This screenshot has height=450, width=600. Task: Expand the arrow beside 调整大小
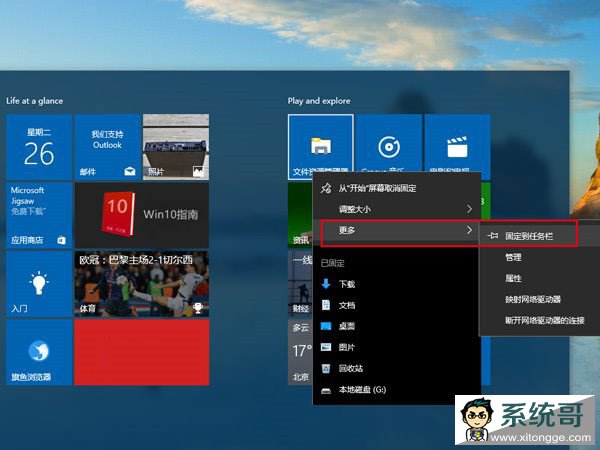[x=469, y=209]
